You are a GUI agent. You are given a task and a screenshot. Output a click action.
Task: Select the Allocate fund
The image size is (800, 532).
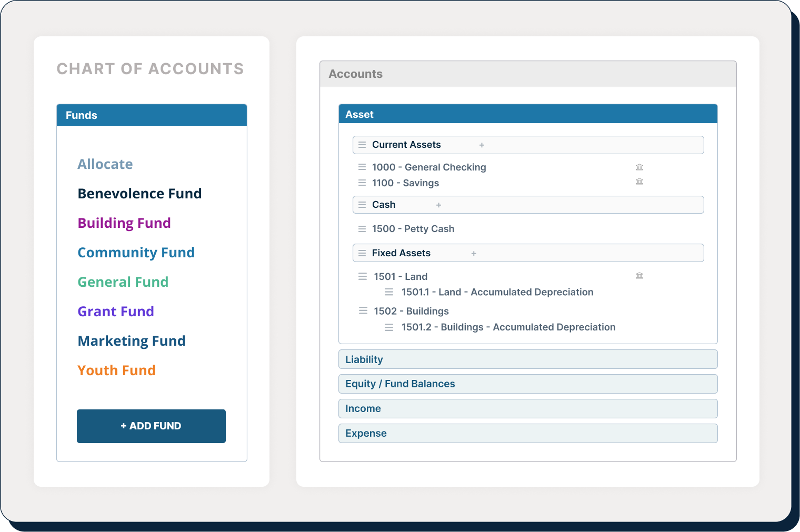point(105,164)
